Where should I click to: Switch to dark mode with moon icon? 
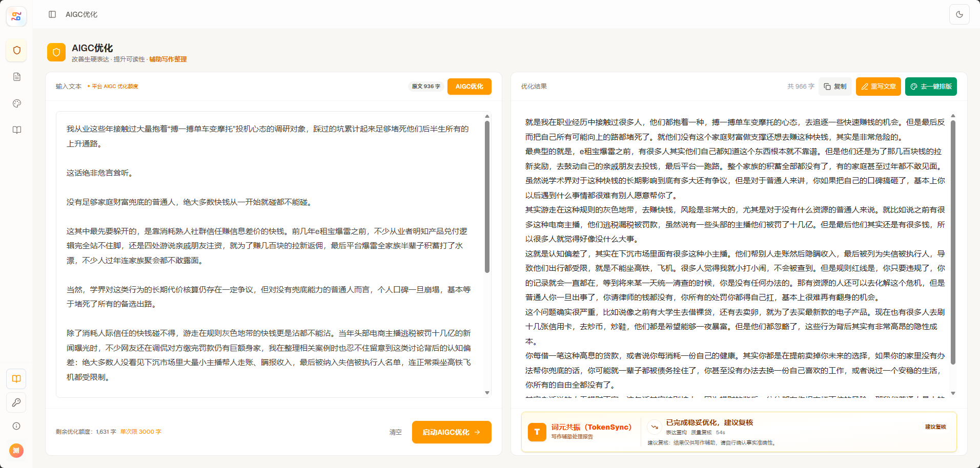point(959,14)
